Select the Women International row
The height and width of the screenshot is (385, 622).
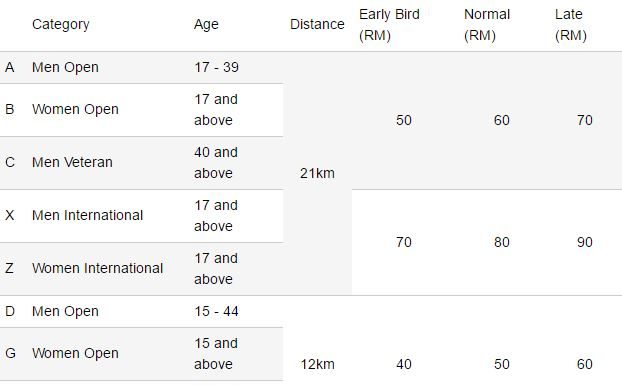click(x=141, y=269)
